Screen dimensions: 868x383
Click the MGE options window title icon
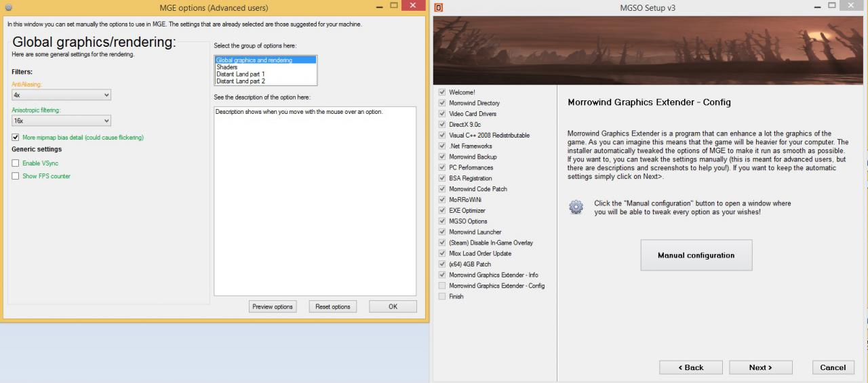pos(8,7)
